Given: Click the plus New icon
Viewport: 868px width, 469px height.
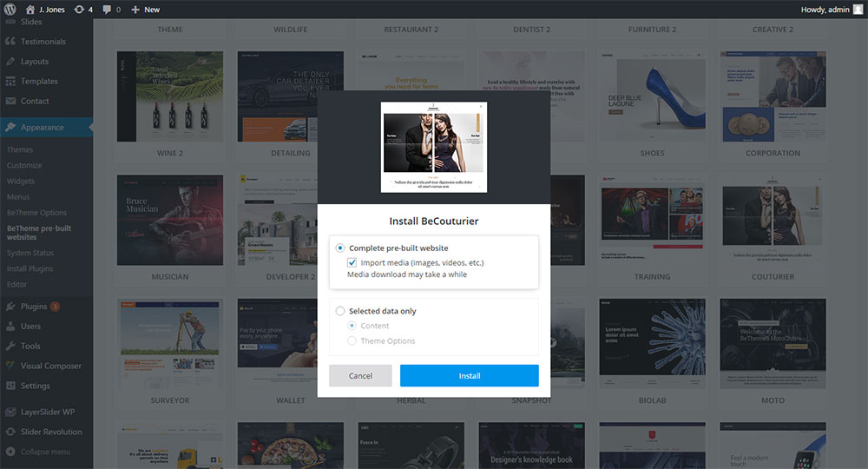Looking at the screenshot, I should [135, 9].
